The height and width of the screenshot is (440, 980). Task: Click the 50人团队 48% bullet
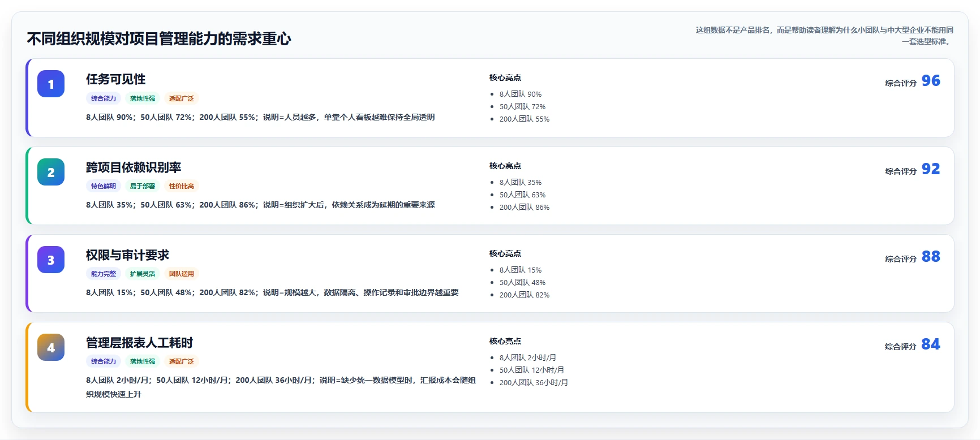click(x=523, y=283)
